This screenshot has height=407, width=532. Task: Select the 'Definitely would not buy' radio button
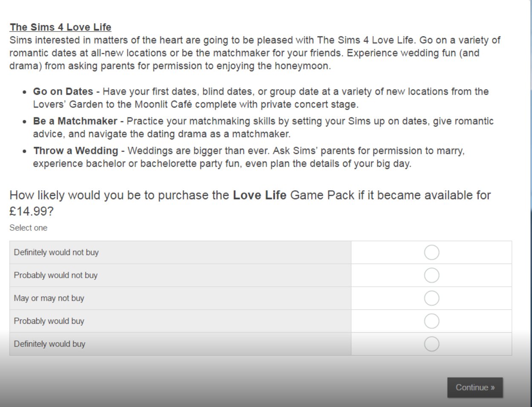pos(431,253)
